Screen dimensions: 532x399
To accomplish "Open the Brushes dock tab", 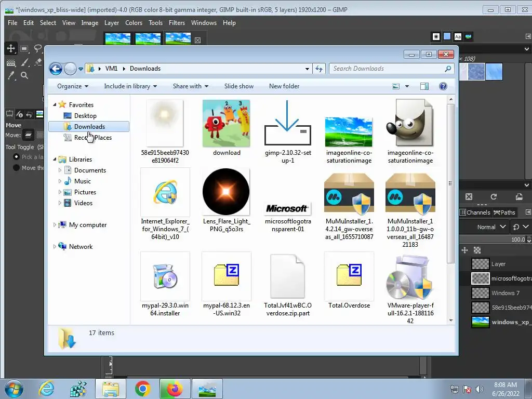I will [436, 36].
